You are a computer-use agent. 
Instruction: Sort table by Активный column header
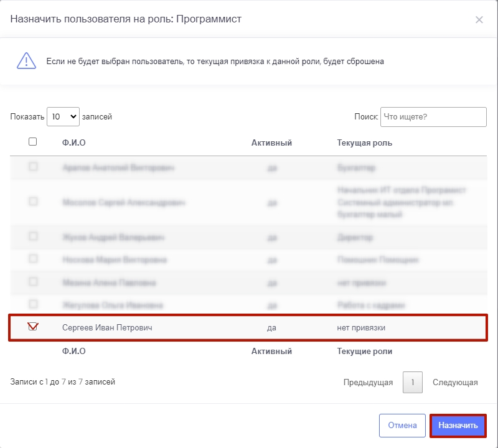pos(271,143)
